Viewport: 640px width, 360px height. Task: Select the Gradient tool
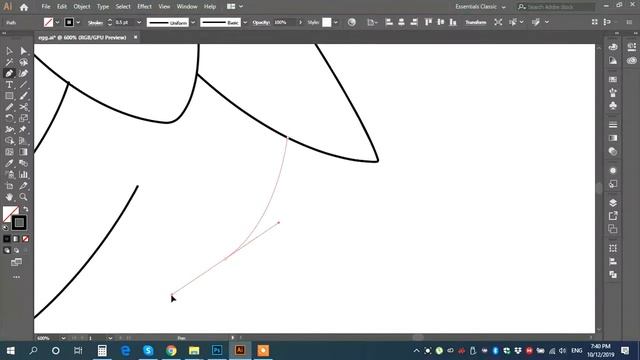point(23,152)
